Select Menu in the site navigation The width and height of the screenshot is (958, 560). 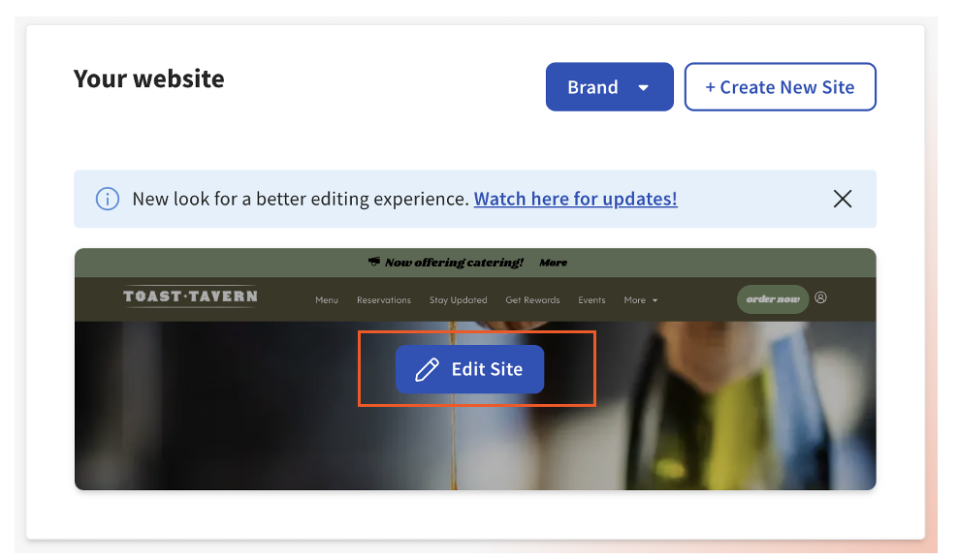click(x=327, y=299)
